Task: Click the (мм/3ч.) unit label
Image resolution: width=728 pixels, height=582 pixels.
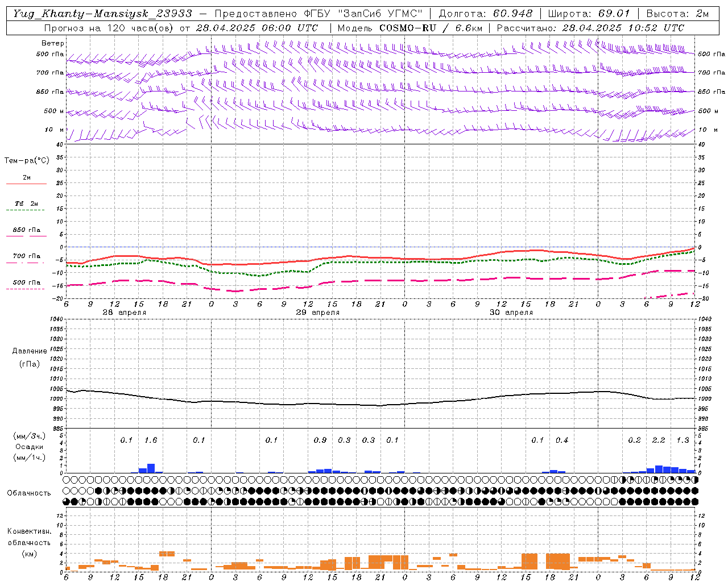Action: coord(29,436)
